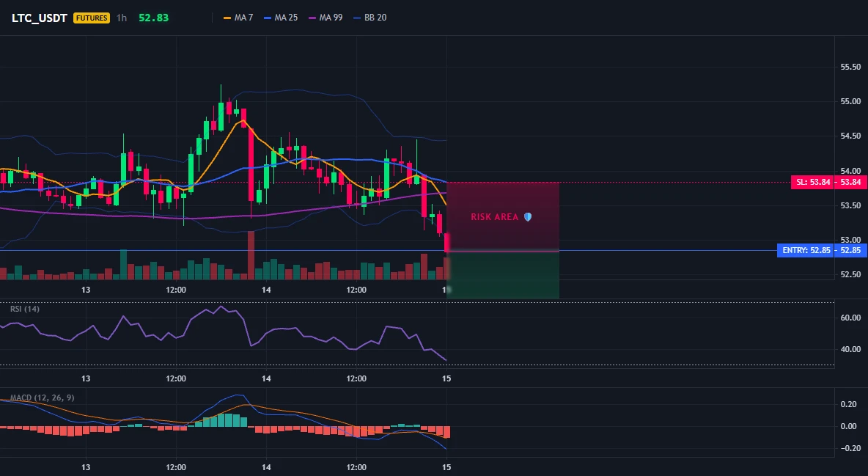
Task: Click the LTC_USDT symbol name
Action: [x=40, y=18]
